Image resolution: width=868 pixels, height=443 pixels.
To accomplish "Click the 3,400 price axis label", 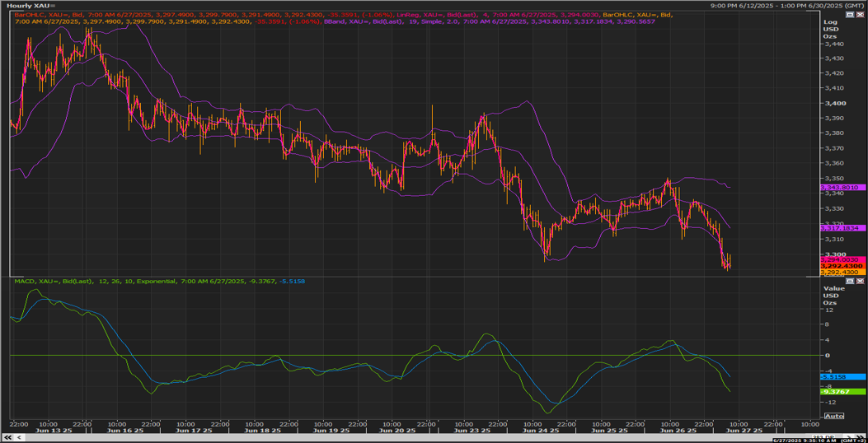I will click(833, 104).
